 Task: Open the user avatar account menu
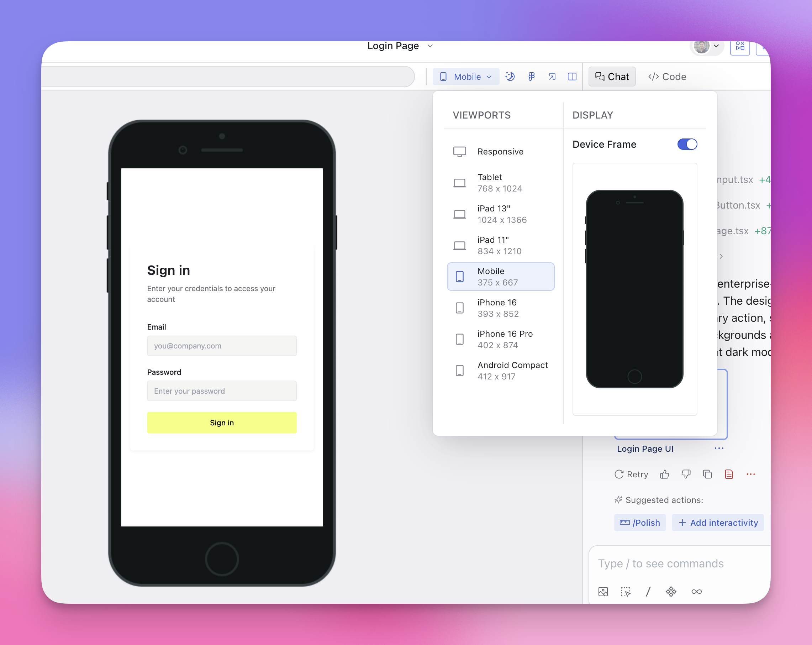707,47
